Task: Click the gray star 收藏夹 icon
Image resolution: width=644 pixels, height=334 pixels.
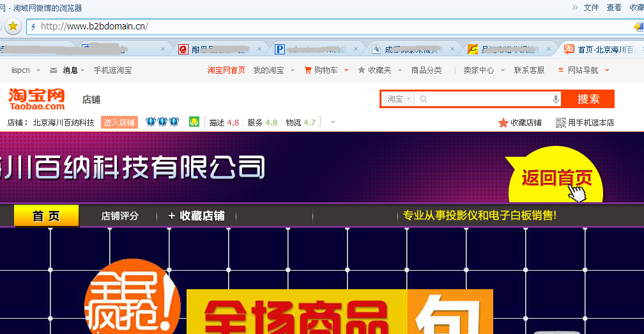Action: pyautogui.click(x=362, y=70)
